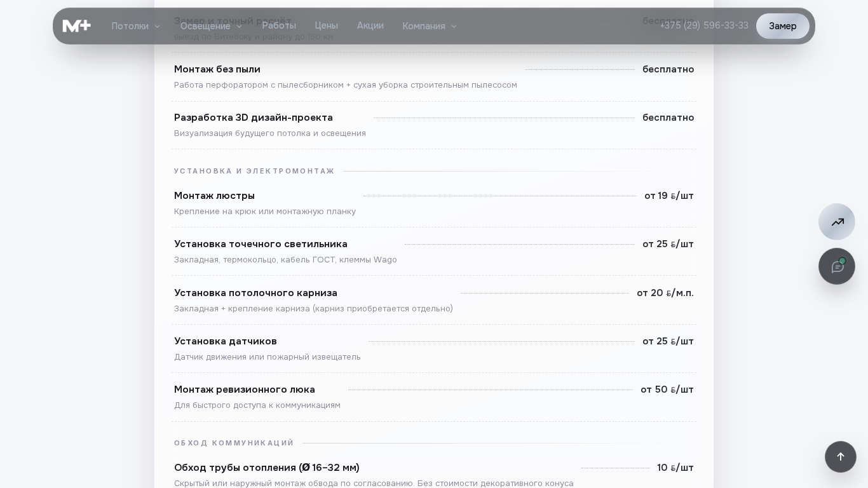Click description Для быстрого доступа к коммуникациям
This screenshot has height=488, width=868.
(257, 405)
